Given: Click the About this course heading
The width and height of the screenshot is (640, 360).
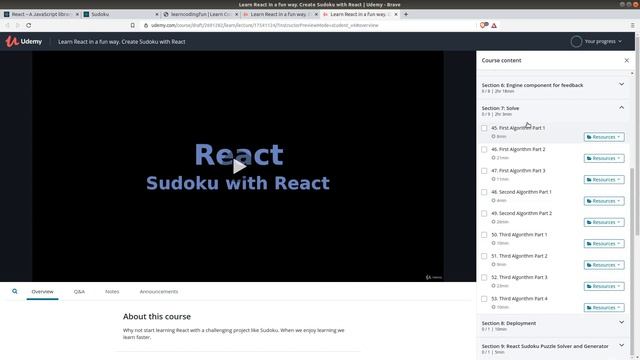Looking at the screenshot, I should [x=157, y=317].
